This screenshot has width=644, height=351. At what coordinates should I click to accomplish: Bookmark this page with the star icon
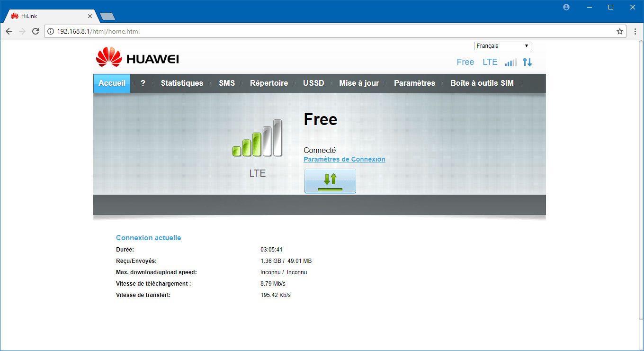coord(620,31)
